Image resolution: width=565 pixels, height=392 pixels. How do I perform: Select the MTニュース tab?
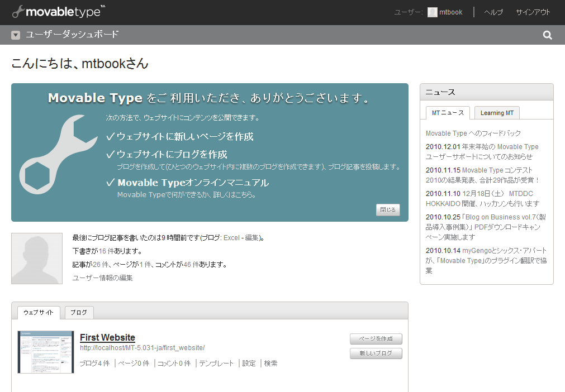click(448, 113)
